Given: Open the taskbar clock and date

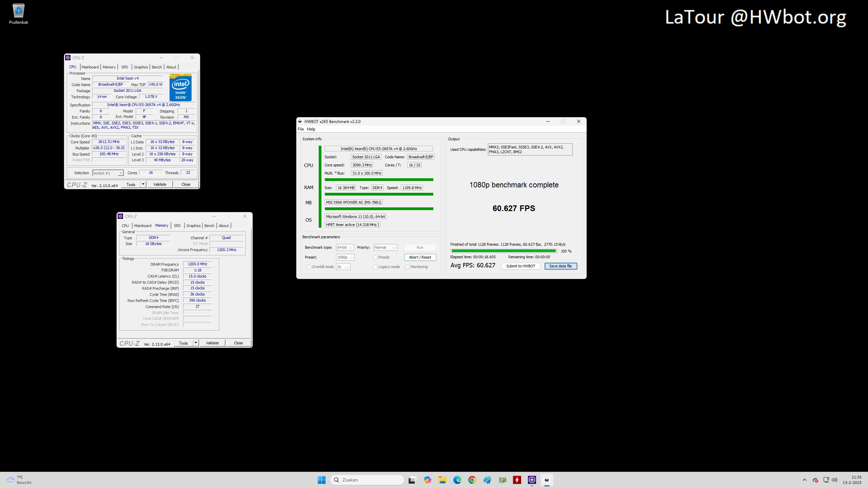Looking at the screenshot, I should coord(852,480).
